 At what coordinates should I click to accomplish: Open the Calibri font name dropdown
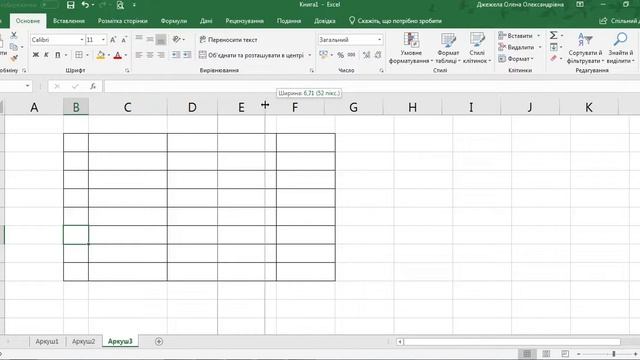tap(82, 40)
